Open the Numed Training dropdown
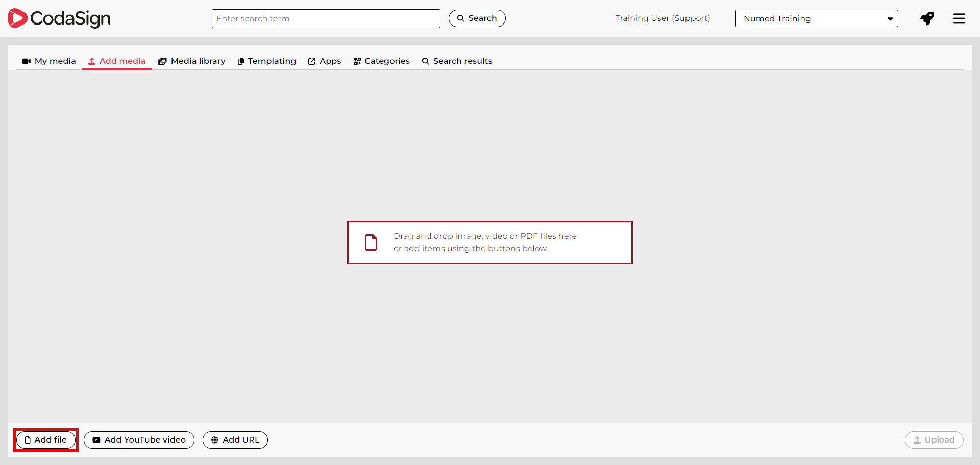The width and height of the screenshot is (980, 465). (x=816, y=18)
